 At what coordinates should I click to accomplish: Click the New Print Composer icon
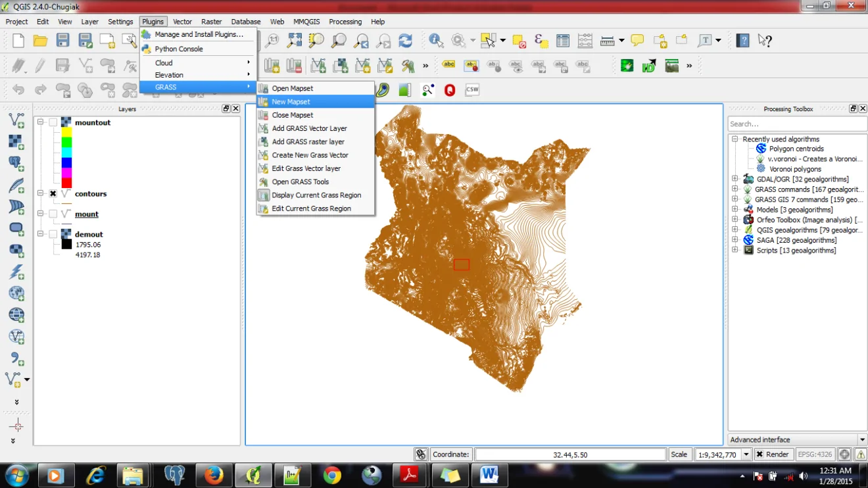tap(108, 40)
